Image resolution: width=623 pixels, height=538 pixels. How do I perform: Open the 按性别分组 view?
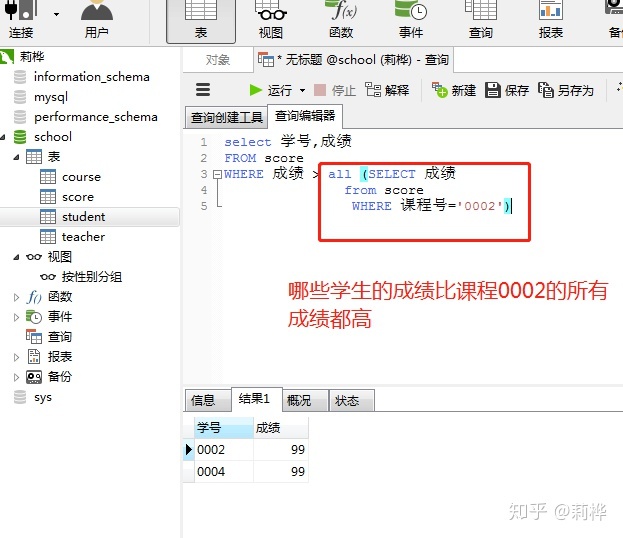point(91,277)
